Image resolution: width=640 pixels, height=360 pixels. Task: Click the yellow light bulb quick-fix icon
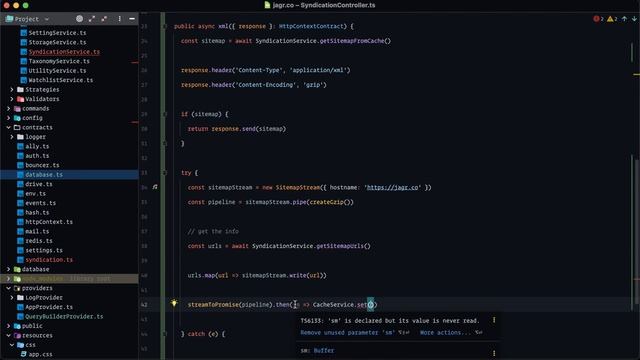[174, 303]
